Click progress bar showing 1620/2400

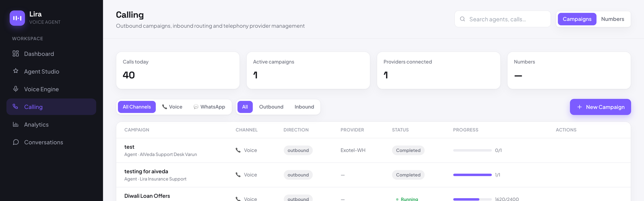click(473, 199)
